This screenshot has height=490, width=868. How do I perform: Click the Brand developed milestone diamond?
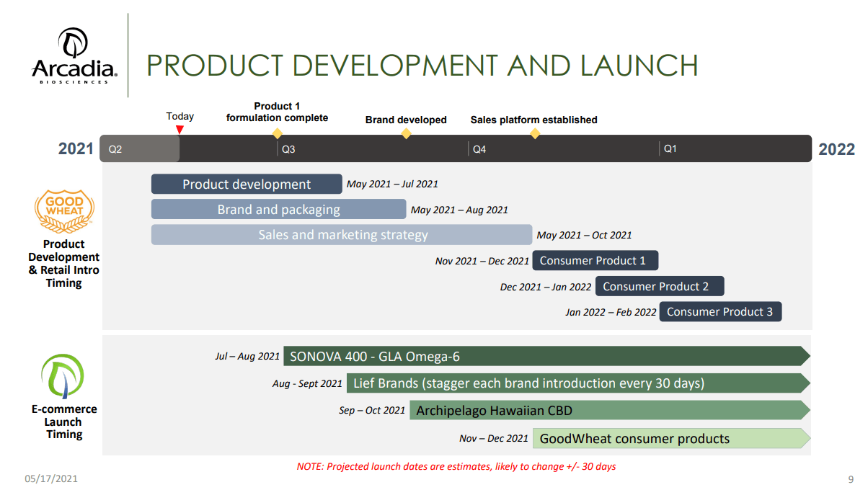pos(406,133)
